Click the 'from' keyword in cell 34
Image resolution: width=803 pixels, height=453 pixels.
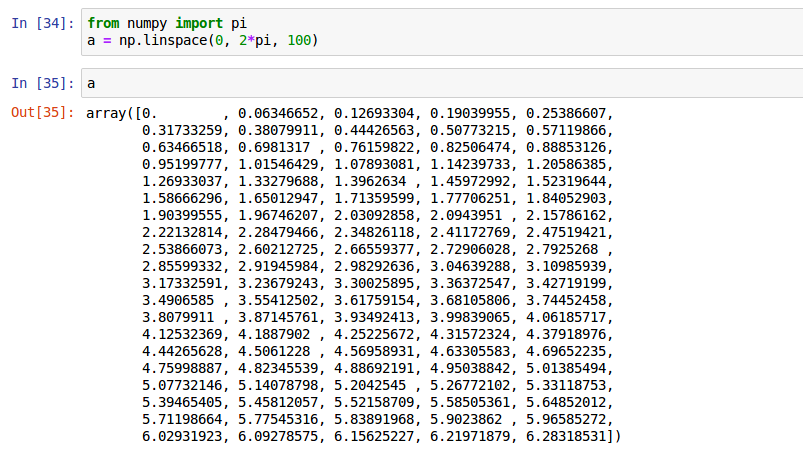point(103,24)
